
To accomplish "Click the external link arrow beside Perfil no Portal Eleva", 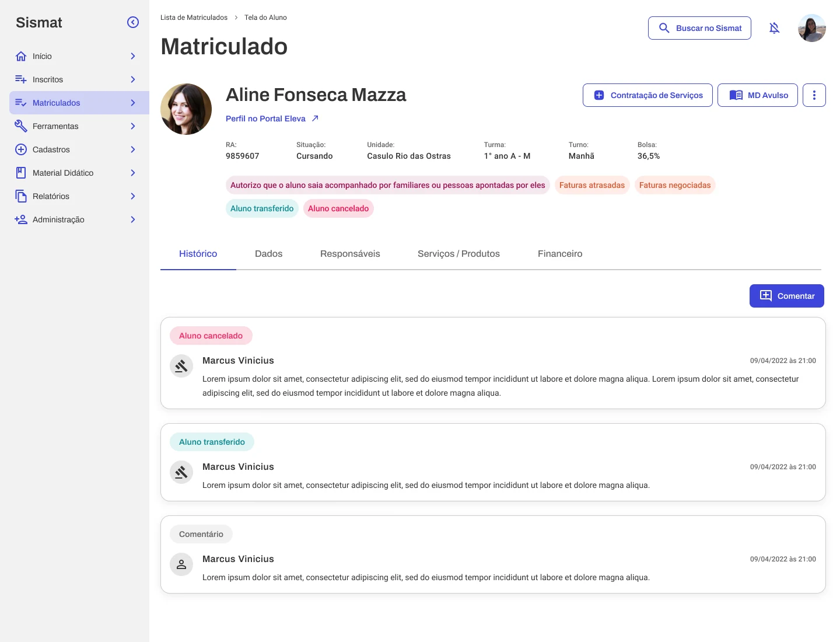I will click(315, 118).
